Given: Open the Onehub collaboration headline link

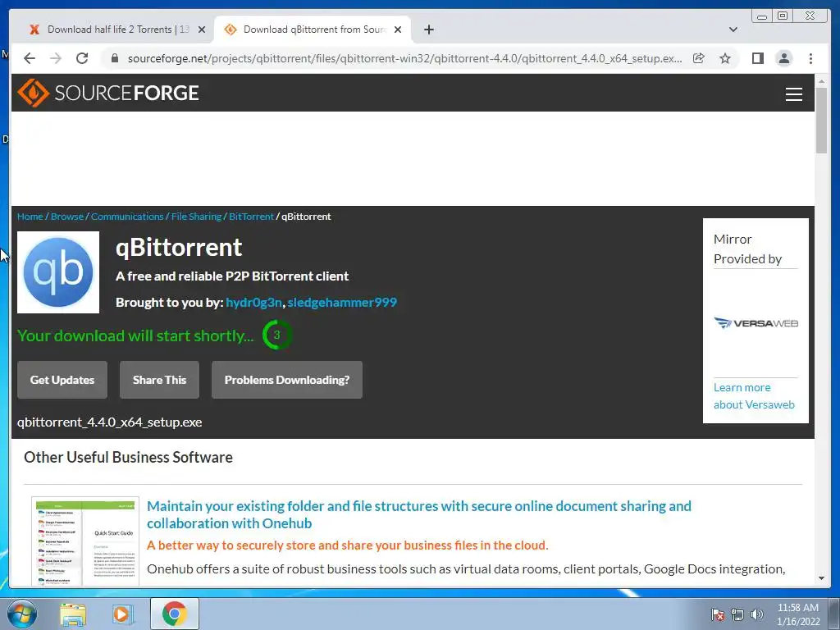Looking at the screenshot, I should click(x=419, y=514).
